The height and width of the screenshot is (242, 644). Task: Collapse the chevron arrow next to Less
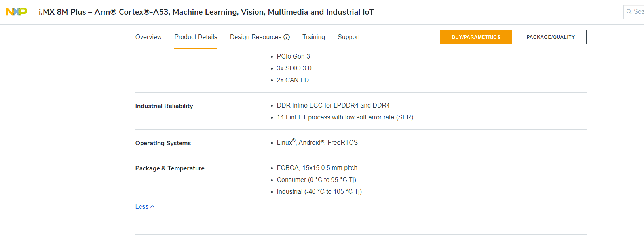(152, 206)
